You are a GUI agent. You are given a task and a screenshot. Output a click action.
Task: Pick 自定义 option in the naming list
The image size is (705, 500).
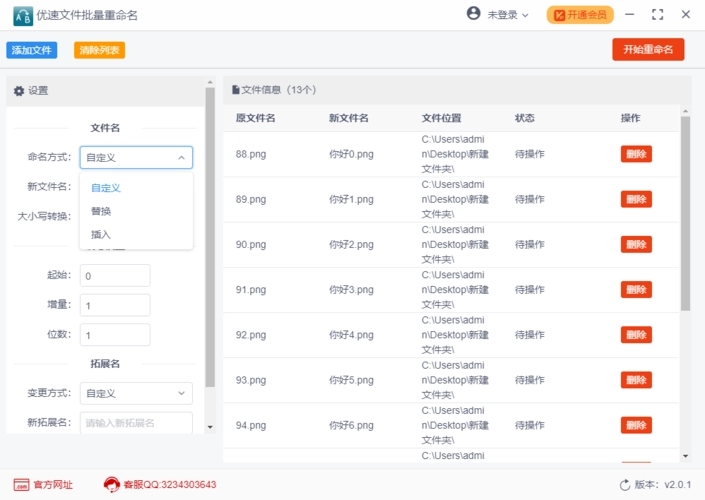pyautogui.click(x=105, y=188)
